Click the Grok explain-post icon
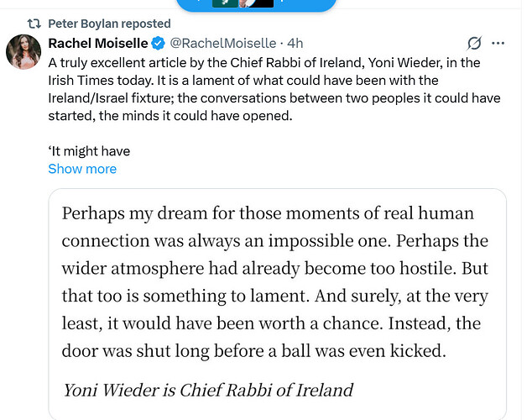Screen dimensions: 532x420 pos(474,44)
